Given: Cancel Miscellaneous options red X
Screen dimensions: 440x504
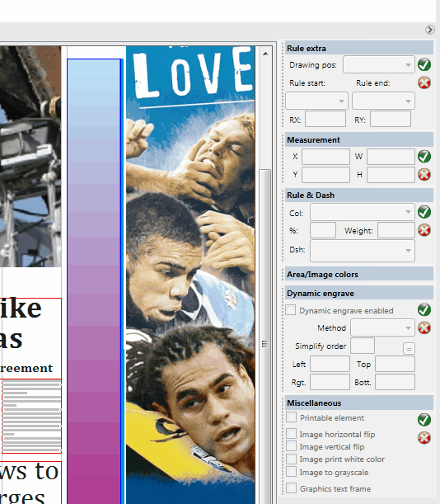Looking at the screenshot, I should [424, 438].
